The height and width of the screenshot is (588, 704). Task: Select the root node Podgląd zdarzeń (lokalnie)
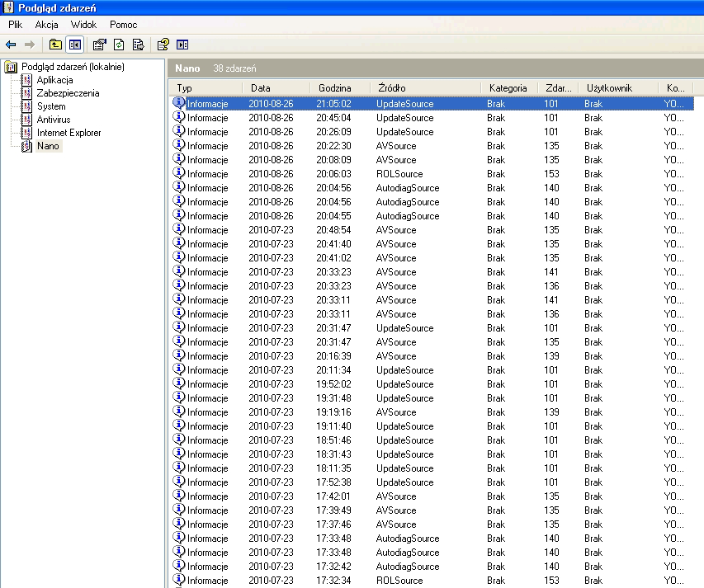click(73, 67)
